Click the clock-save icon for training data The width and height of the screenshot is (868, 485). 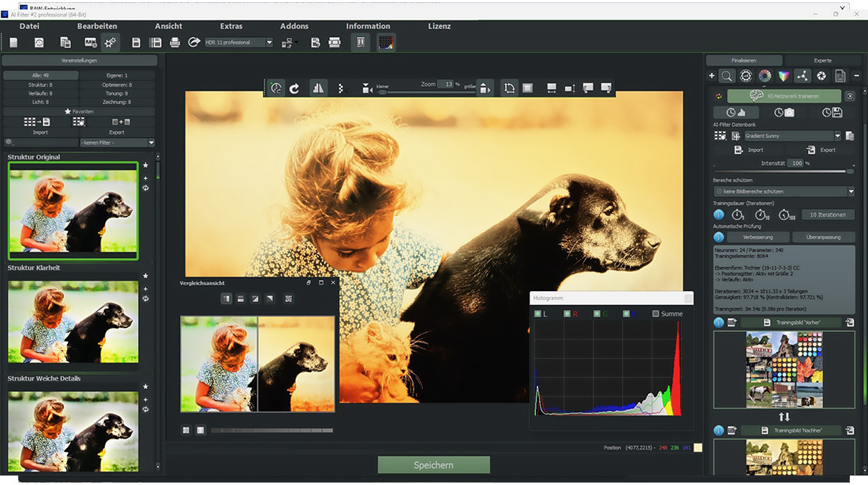point(831,112)
